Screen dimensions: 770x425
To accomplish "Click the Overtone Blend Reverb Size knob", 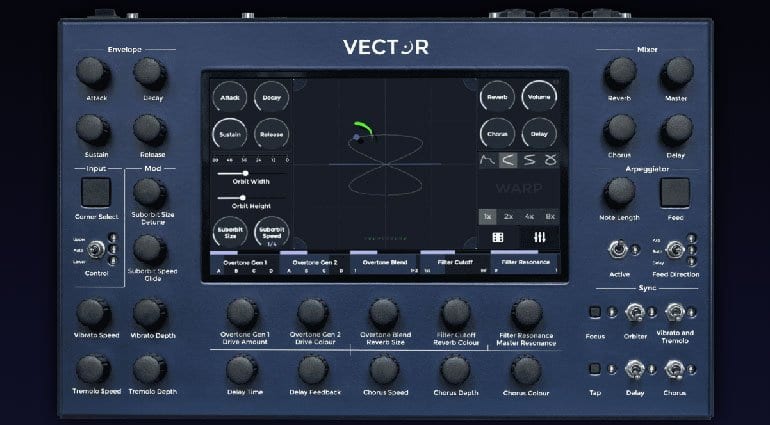I will (x=384, y=313).
